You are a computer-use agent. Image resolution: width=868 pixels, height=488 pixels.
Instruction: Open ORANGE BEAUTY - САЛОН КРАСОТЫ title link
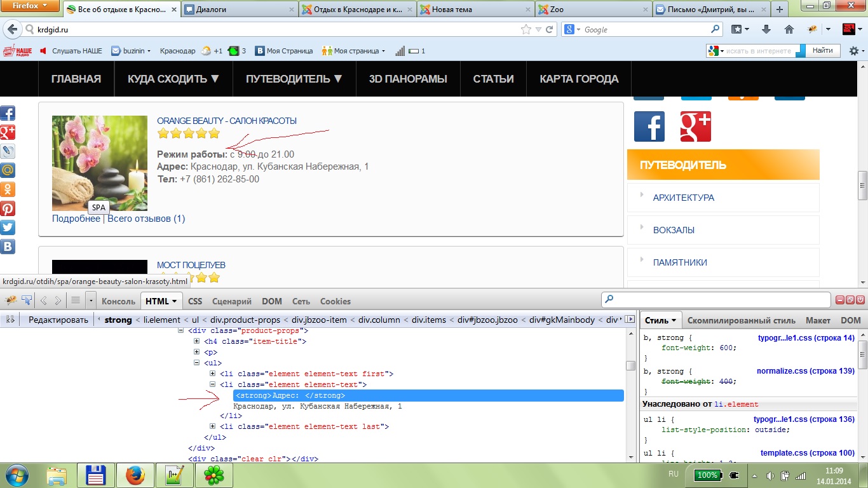[x=227, y=121]
